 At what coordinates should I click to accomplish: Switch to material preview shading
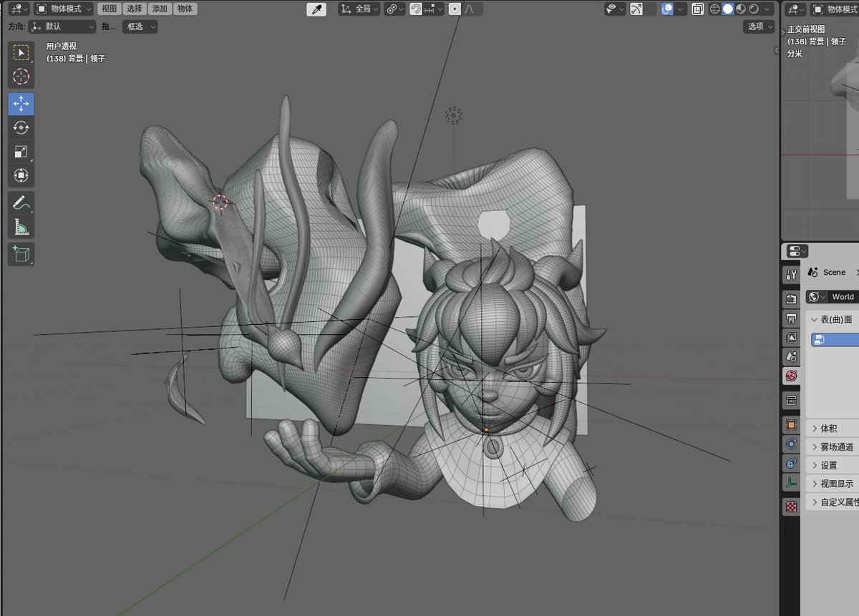click(x=741, y=9)
